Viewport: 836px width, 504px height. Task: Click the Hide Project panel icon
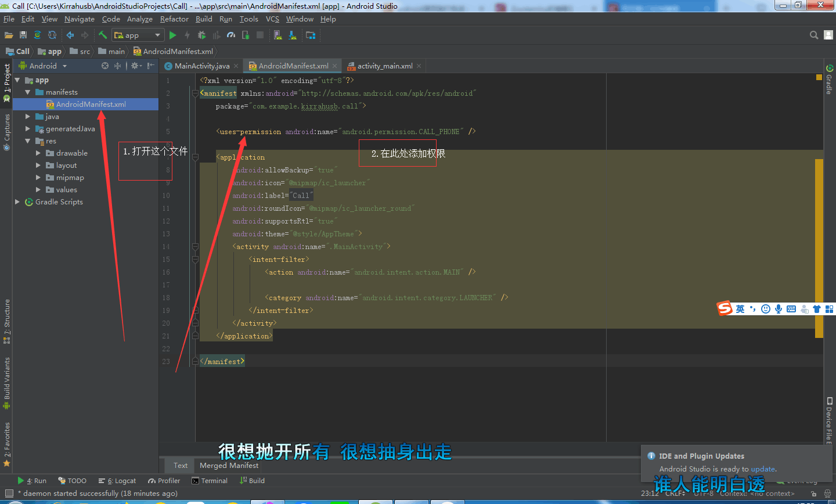pyautogui.click(x=151, y=66)
